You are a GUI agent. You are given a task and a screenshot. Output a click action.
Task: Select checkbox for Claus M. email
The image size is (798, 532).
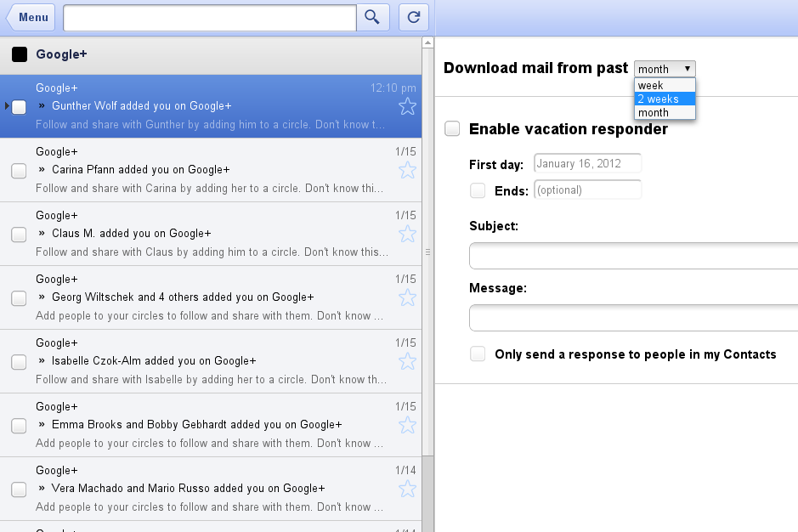click(19, 235)
